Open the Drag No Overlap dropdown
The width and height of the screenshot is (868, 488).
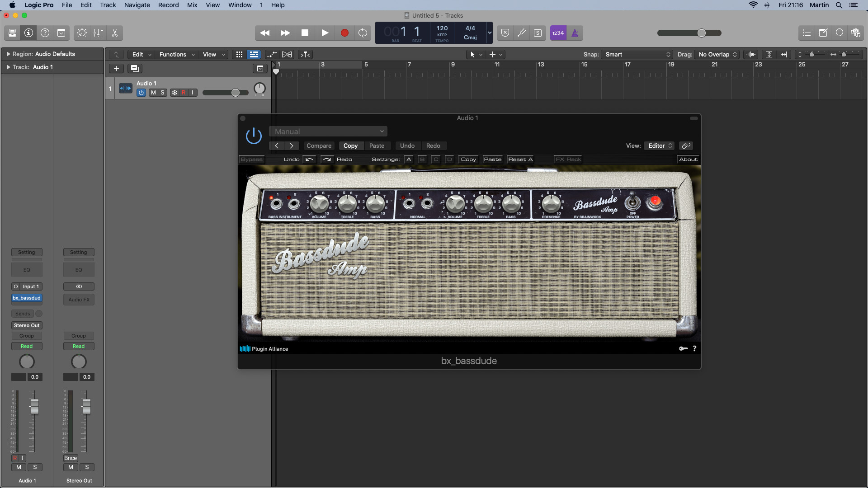717,54
